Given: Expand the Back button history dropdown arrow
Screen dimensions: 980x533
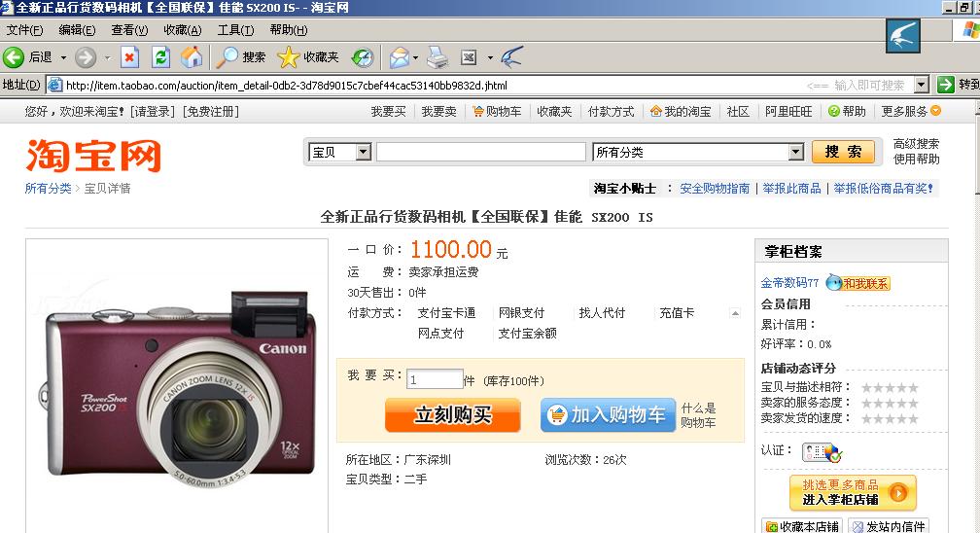Looking at the screenshot, I should pos(63,57).
